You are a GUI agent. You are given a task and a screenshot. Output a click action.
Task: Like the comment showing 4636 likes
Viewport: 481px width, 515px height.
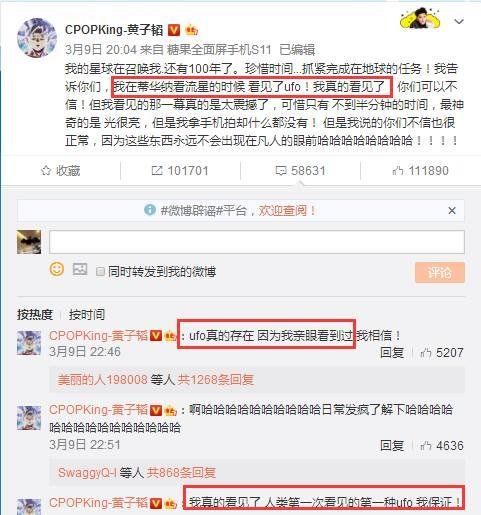[441, 446]
